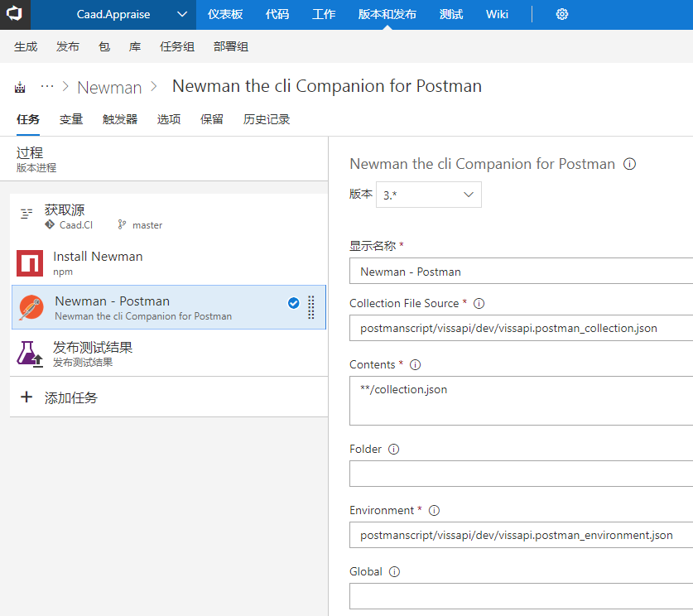The height and width of the screenshot is (616, 693).
Task: Switch to the 触发器 tab
Action: [x=120, y=119]
